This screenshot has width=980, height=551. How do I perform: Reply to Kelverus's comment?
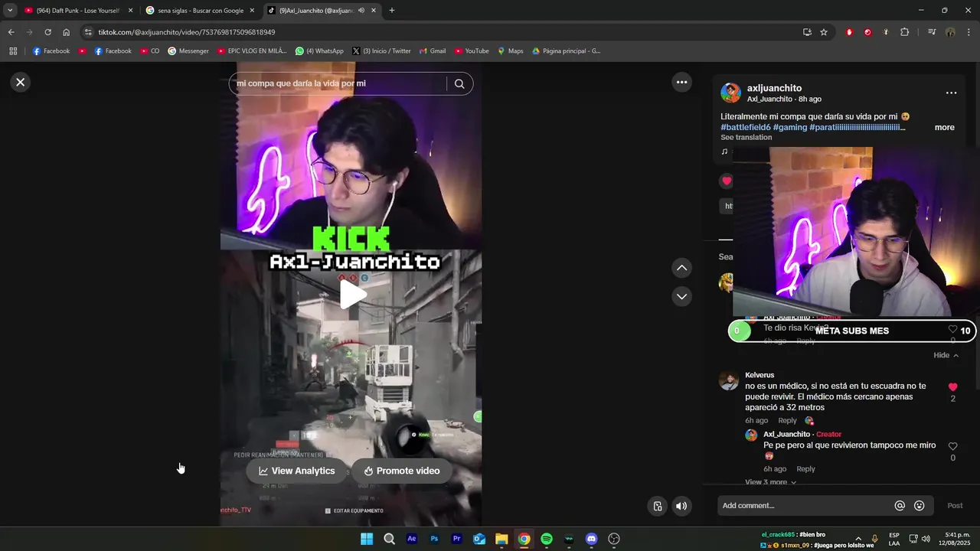point(787,421)
